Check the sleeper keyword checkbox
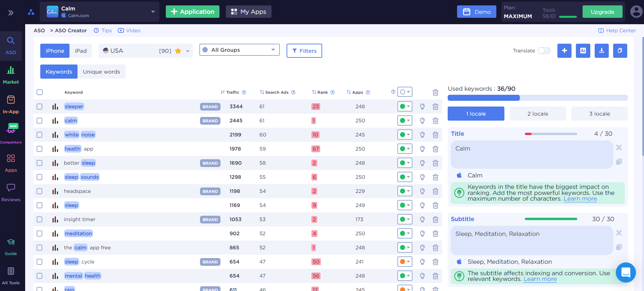The height and width of the screenshot is (291, 644). click(40, 107)
